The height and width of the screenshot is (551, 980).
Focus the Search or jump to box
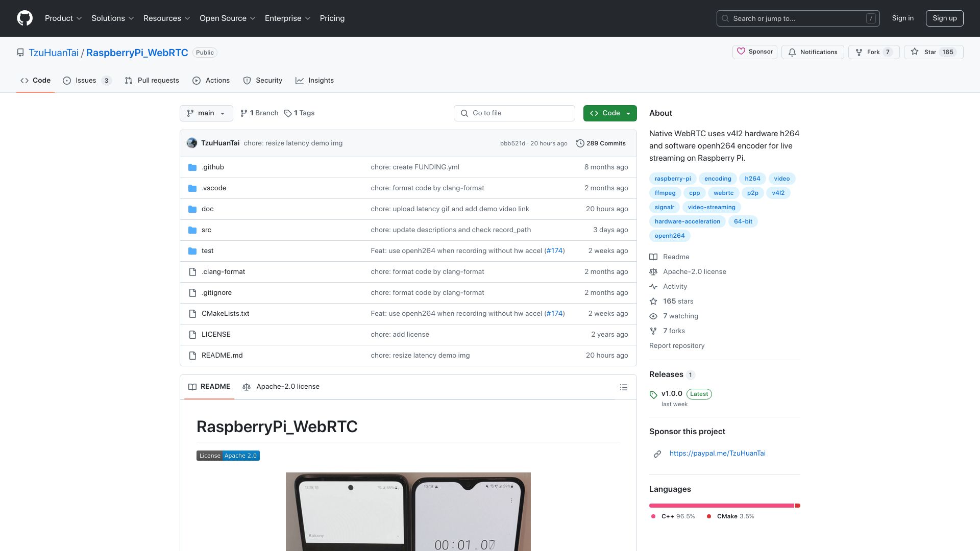pyautogui.click(x=798, y=18)
